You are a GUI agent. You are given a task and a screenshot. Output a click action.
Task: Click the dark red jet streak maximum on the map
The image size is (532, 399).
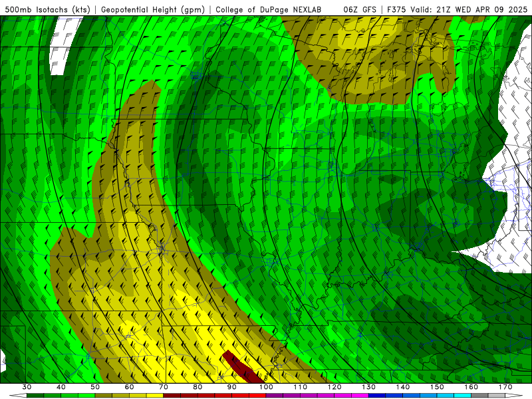(x=243, y=368)
